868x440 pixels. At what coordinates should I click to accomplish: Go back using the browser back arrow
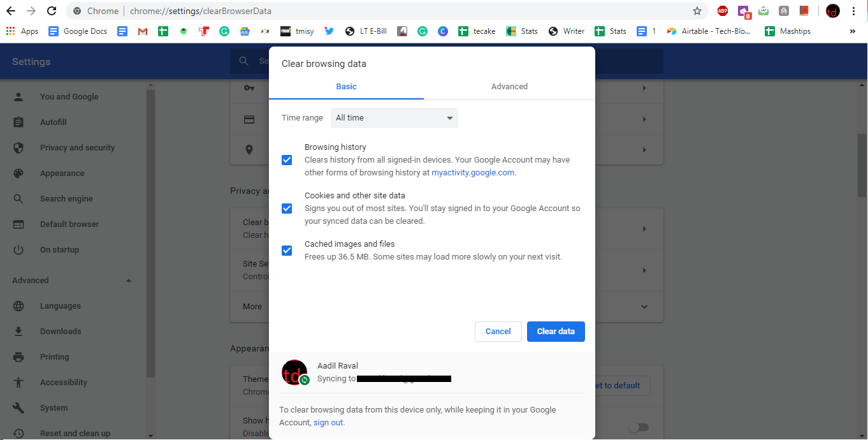[x=10, y=11]
